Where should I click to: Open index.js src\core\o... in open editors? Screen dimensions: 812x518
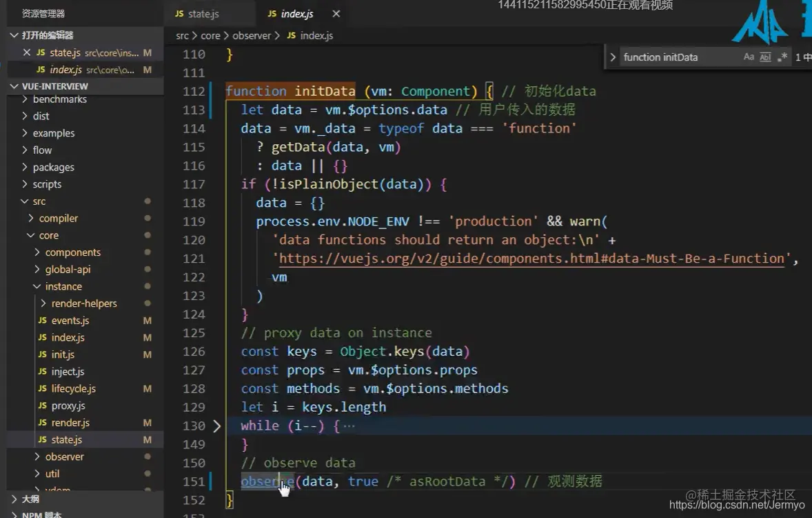coord(85,70)
